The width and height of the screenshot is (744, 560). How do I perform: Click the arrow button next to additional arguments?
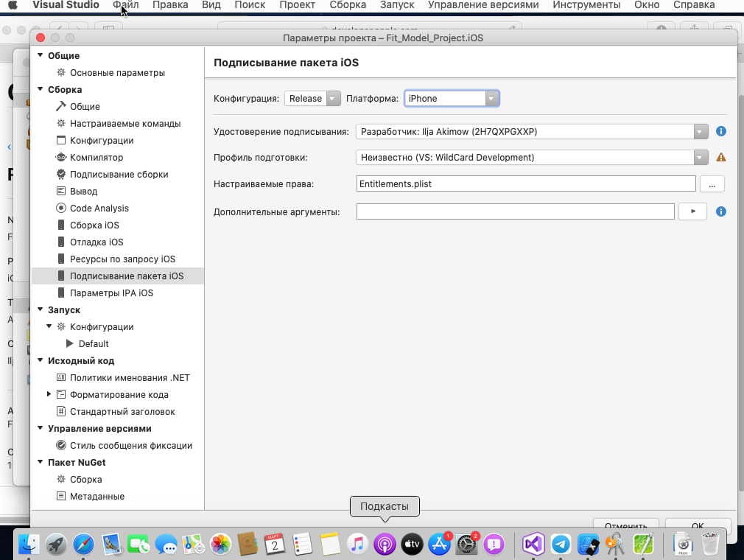(x=692, y=211)
